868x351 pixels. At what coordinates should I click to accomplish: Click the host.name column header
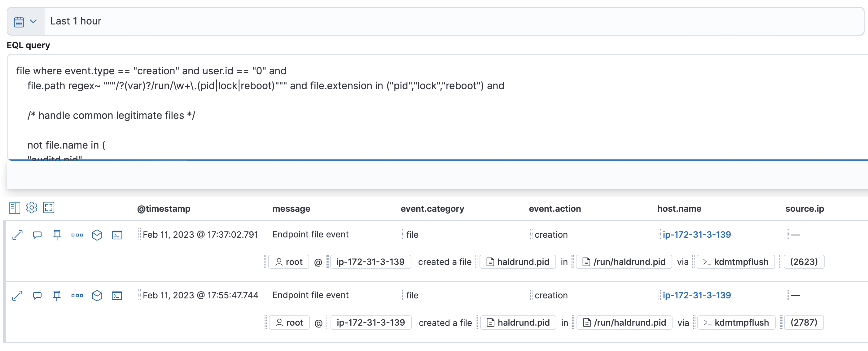[679, 209]
